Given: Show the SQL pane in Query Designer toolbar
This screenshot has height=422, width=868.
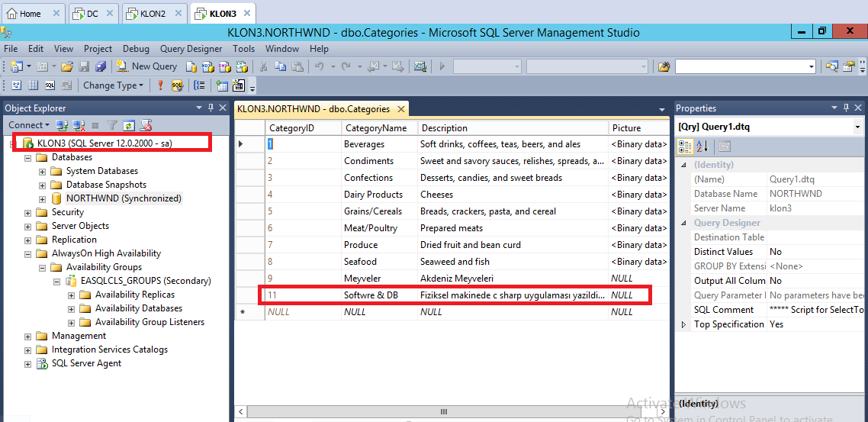Looking at the screenshot, I should (x=50, y=85).
